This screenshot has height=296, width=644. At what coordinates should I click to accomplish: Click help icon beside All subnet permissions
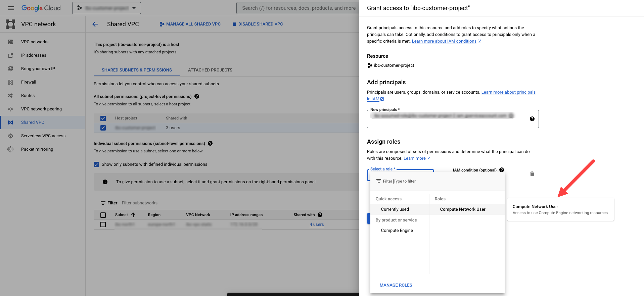(x=197, y=96)
